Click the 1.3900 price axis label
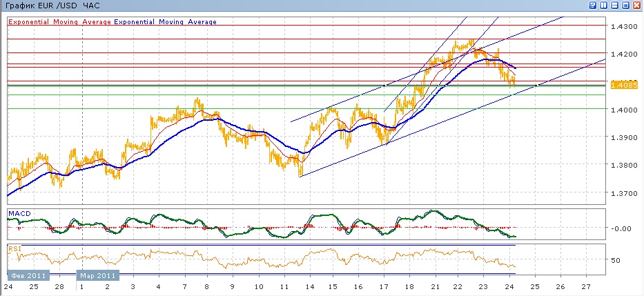Image resolution: width=644 pixels, height=296 pixels. (x=623, y=137)
